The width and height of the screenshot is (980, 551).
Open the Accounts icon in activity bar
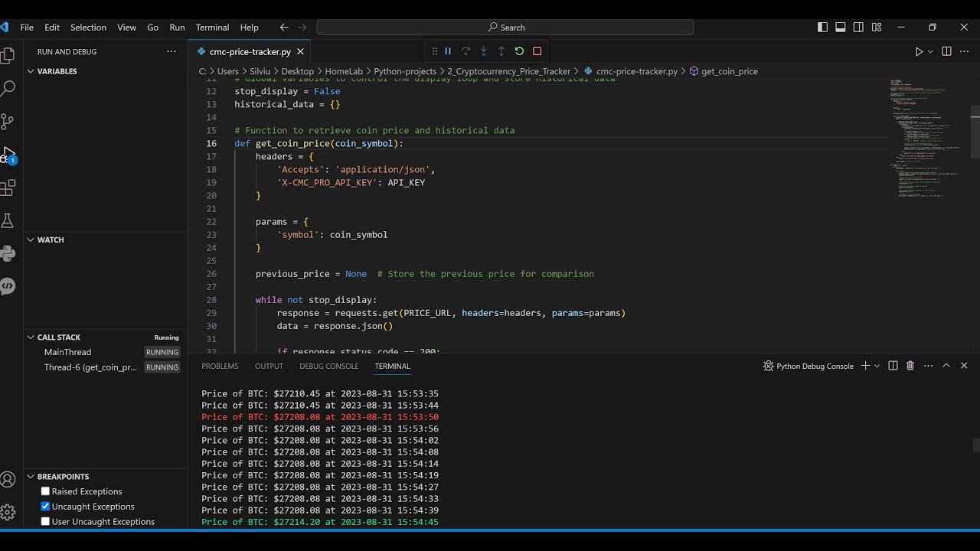click(8, 480)
